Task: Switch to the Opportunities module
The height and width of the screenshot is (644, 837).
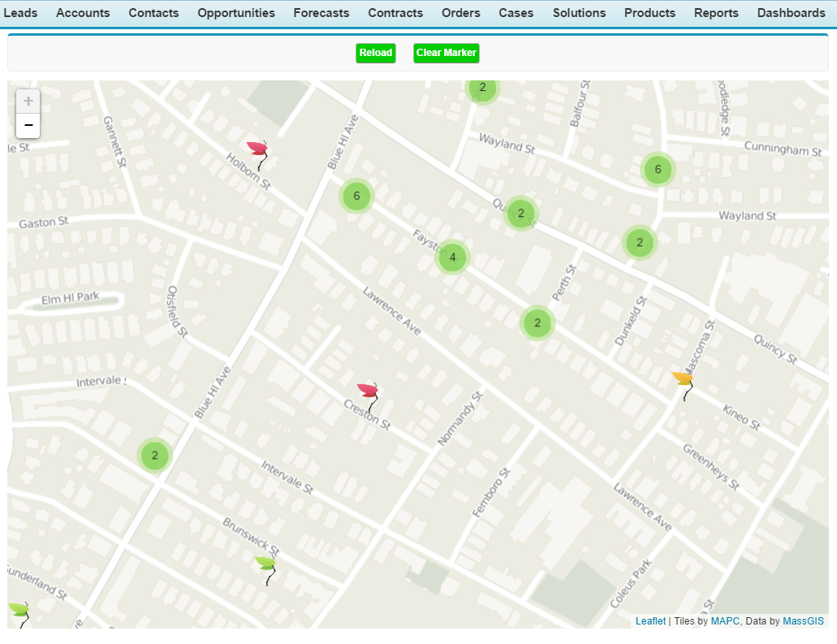Action: pos(236,12)
